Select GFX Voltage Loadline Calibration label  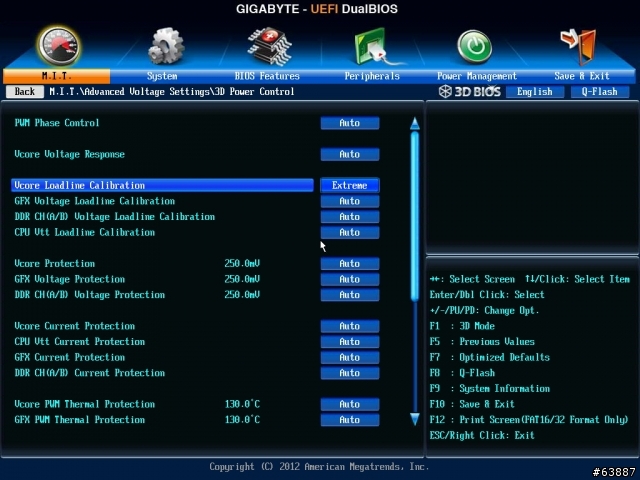[x=94, y=201]
